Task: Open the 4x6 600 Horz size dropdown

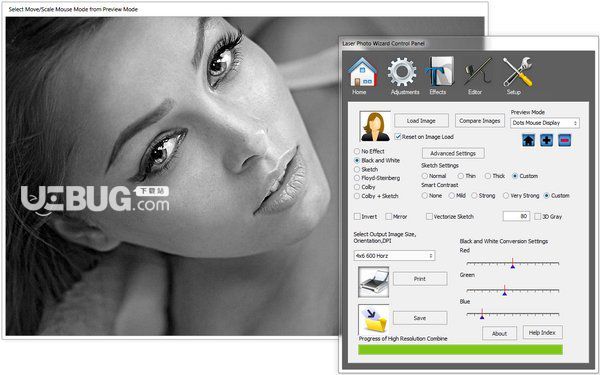Action: point(395,256)
